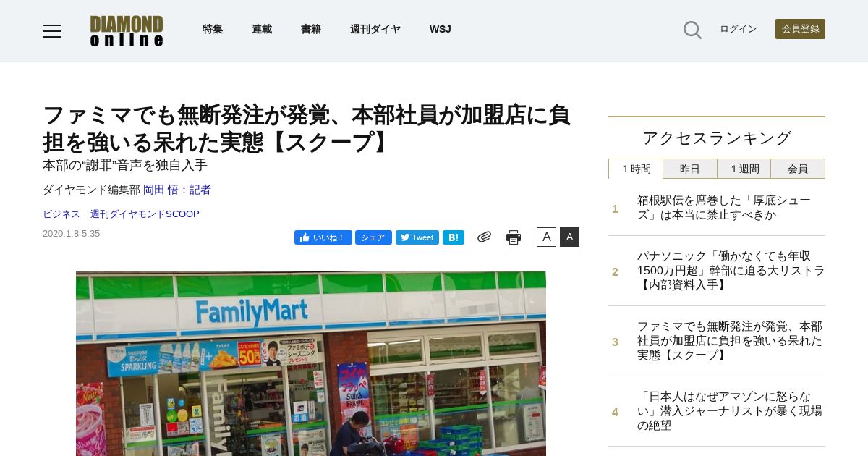This screenshot has height=456, width=868.
Task: Click the アクセスランキング heading
Action: 717,138
